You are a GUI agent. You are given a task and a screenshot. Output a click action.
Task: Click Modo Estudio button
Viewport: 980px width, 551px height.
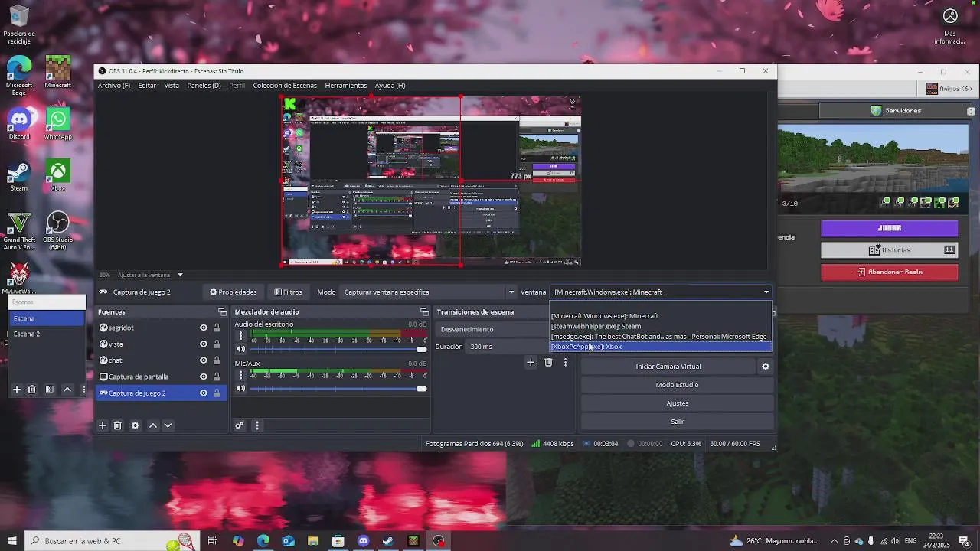click(x=677, y=385)
